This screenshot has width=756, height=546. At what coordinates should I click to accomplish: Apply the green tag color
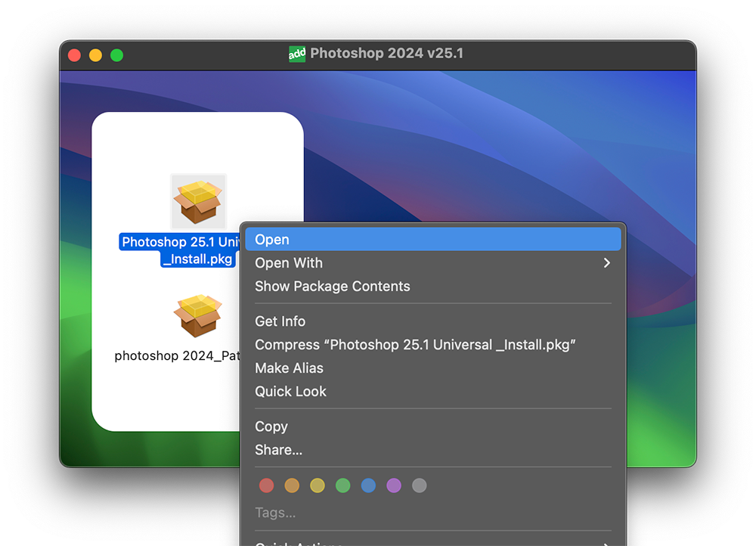click(x=342, y=485)
